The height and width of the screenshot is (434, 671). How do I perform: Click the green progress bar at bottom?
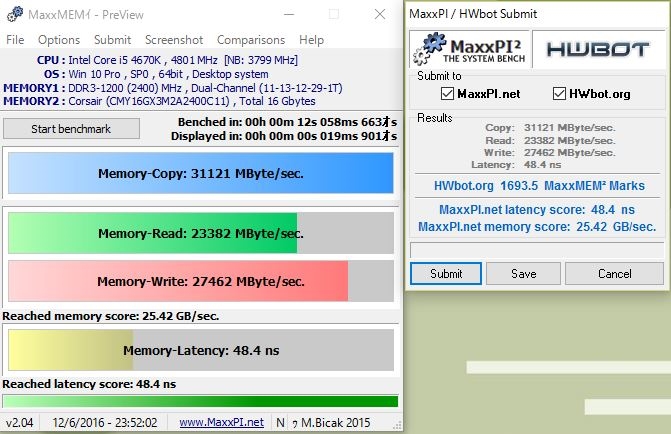tap(201, 401)
